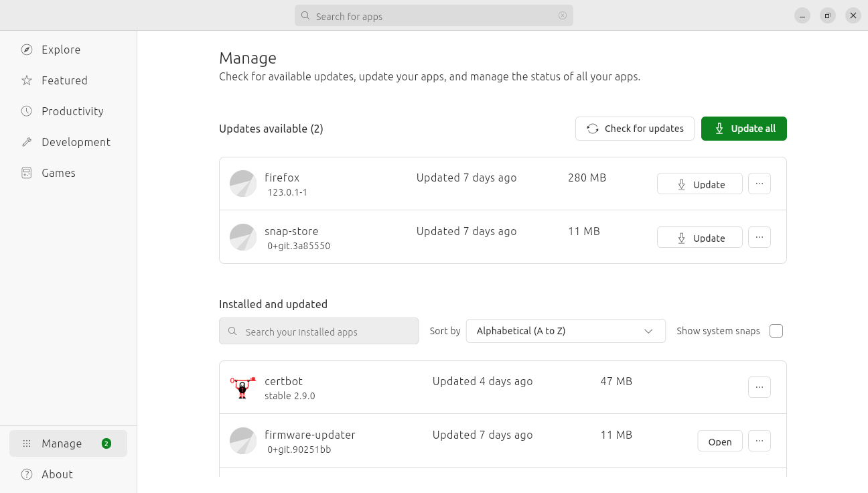
Task: Click the 280 MB size value
Action: point(587,178)
